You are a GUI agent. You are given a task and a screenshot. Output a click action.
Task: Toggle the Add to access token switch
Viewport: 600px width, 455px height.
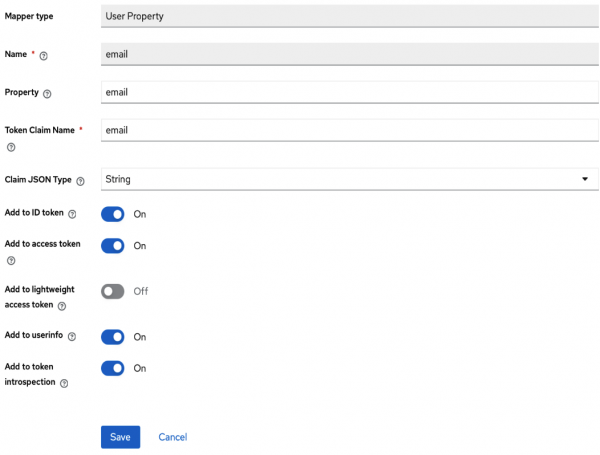pyautogui.click(x=112, y=246)
